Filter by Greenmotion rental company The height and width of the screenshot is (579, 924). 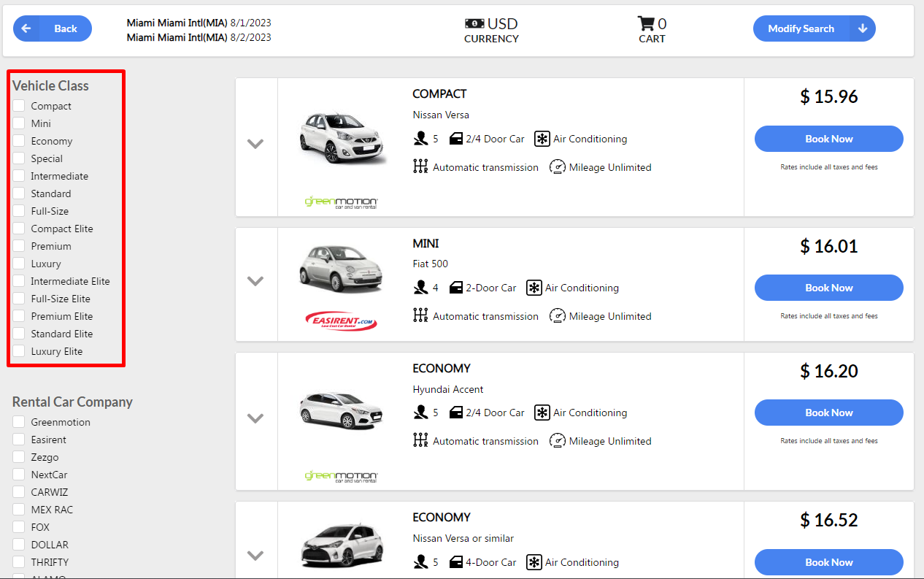(19, 422)
